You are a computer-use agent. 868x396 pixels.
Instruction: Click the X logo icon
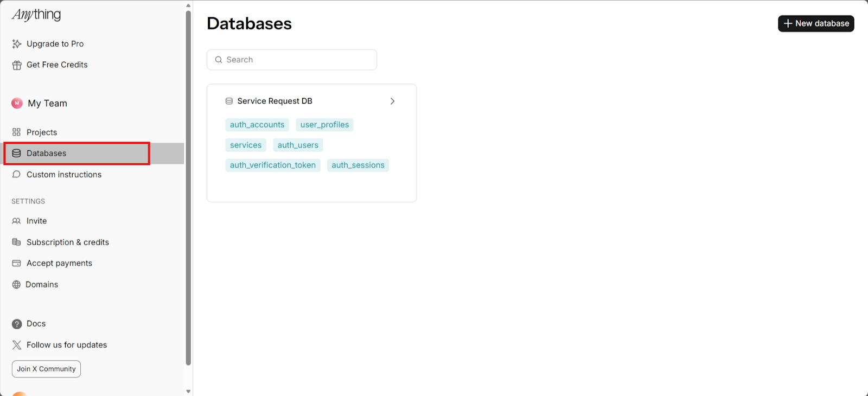coord(17,345)
